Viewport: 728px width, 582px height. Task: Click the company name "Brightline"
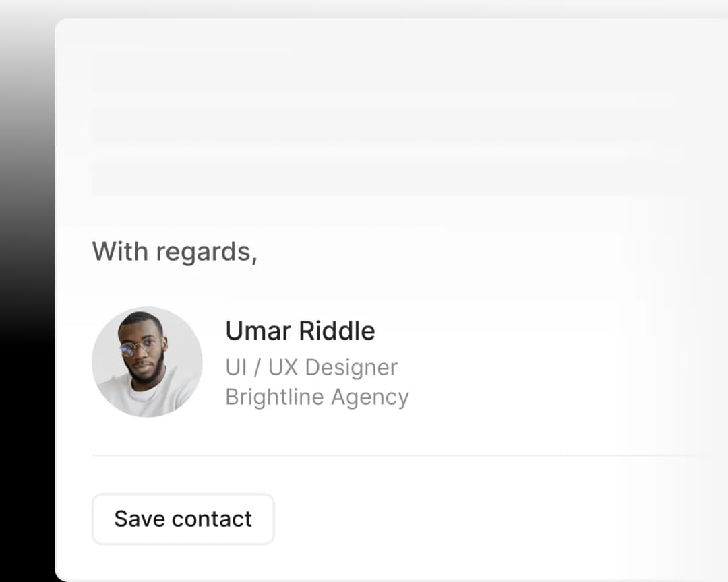[x=274, y=397]
